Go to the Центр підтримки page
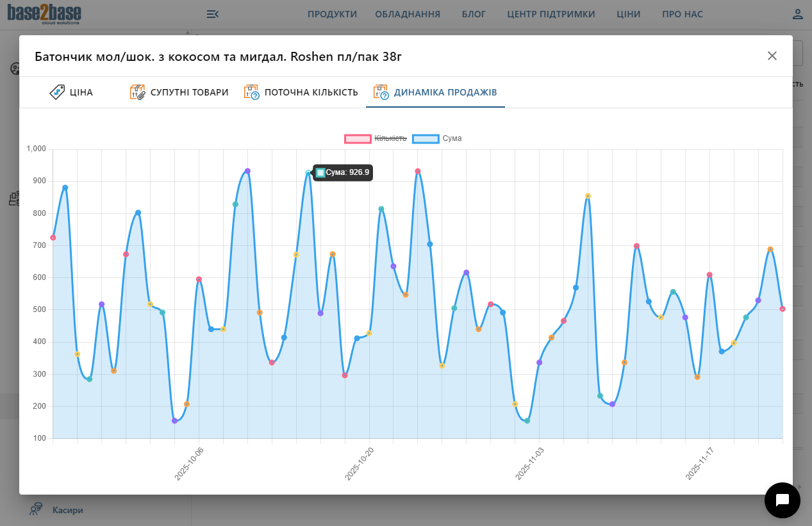 (551, 14)
